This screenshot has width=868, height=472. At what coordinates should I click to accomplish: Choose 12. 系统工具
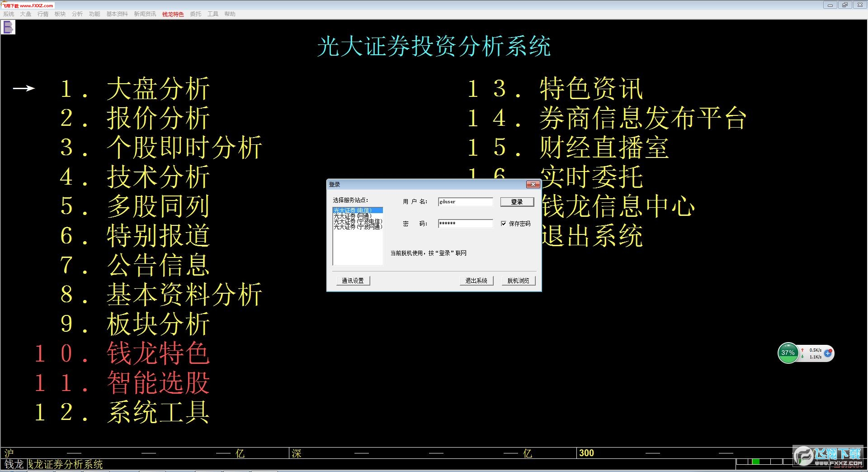122,412
